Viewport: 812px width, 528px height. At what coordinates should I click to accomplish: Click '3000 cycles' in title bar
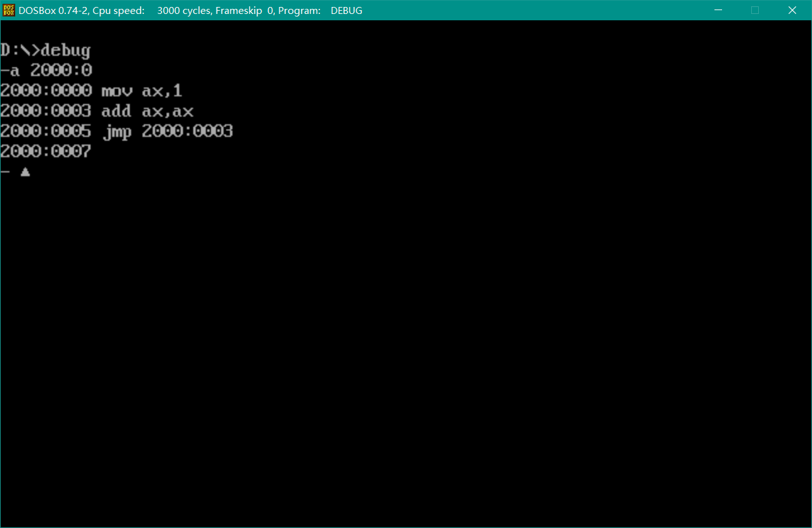click(x=184, y=10)
